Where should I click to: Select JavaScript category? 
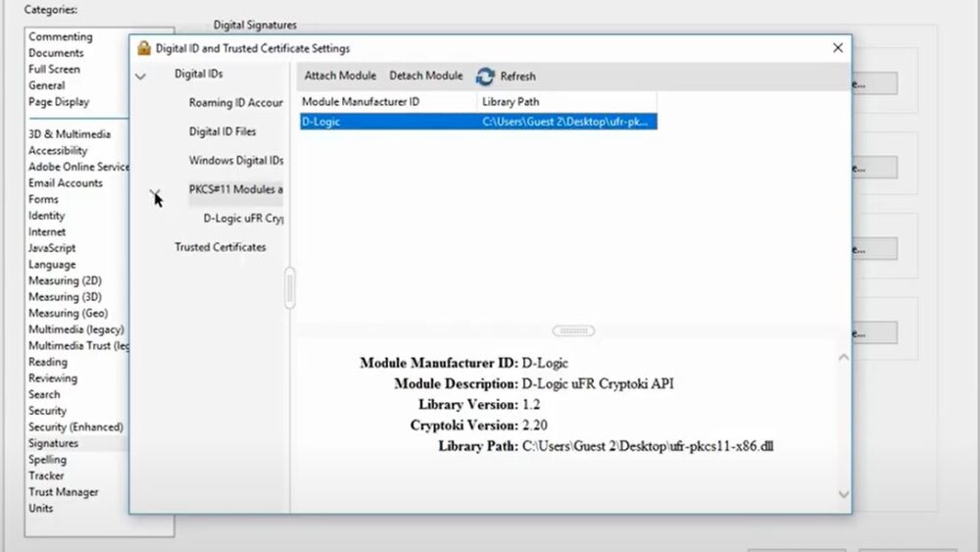[52, 248]
